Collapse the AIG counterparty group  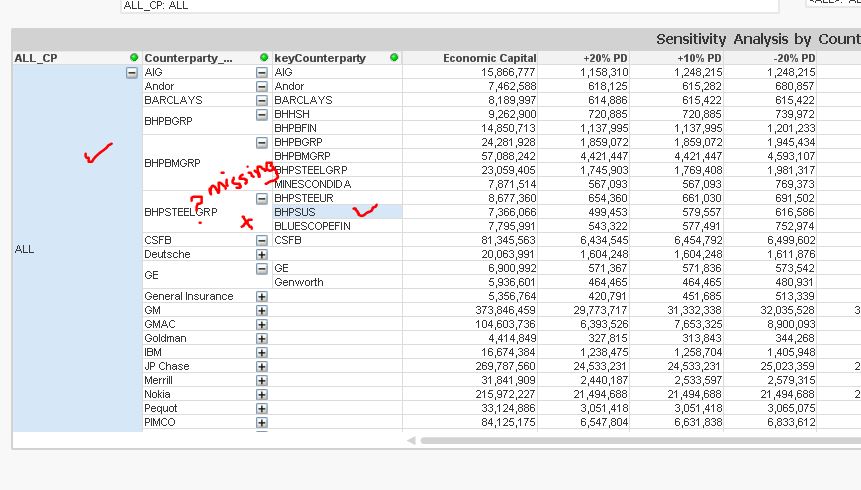coord(262,73)
